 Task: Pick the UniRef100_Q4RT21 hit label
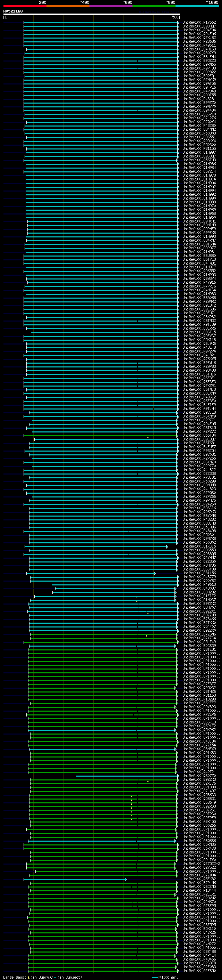[x=199, y=772]
